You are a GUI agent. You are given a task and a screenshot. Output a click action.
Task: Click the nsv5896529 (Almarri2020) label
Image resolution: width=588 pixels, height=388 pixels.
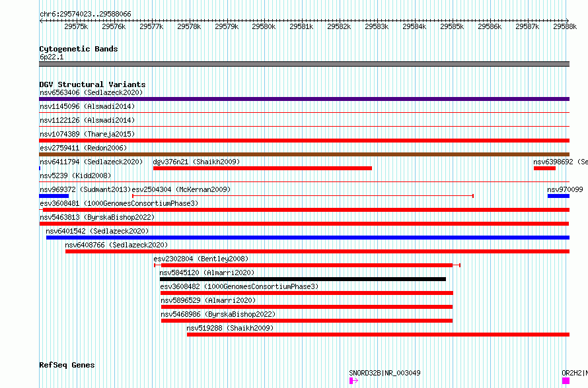pyautogui.click(x=208, y=300)
